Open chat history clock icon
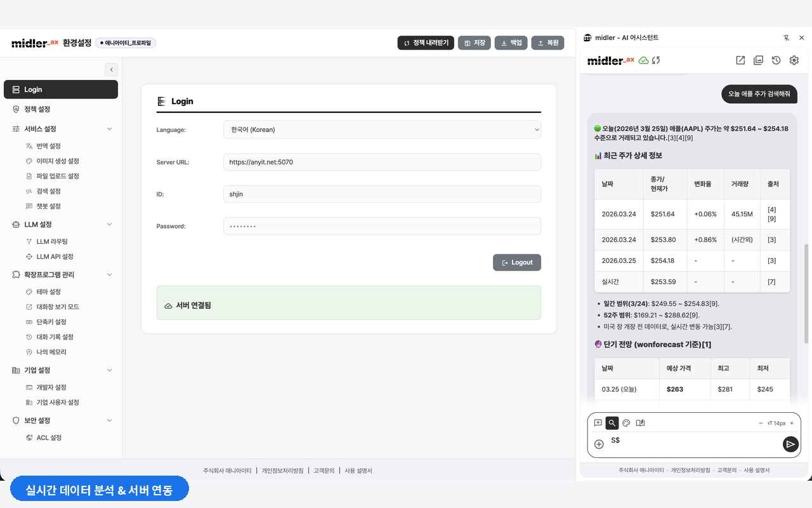This screenshot has width=812, height=508. (x=776, y=60)
